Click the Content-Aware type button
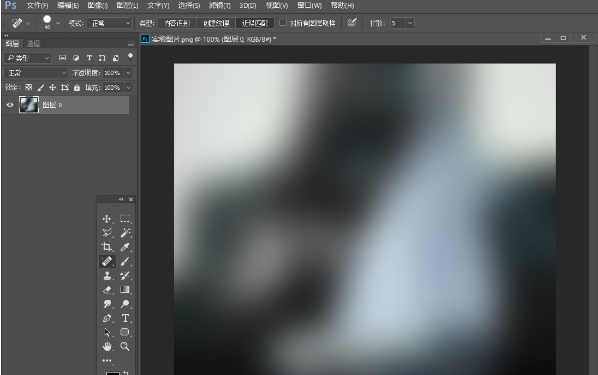 [177, 23]
